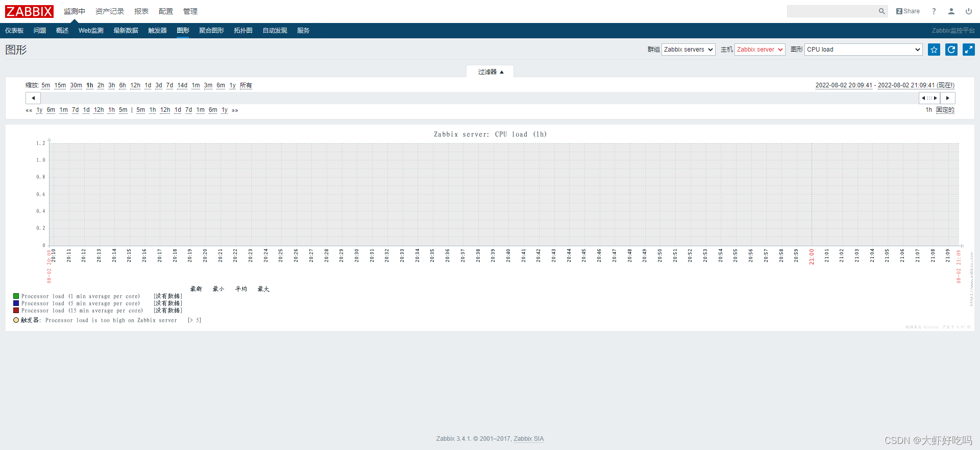The height and width of the screenshot is (450, 980).
Task: Click the left arrow on time scrollbar
Action: [33, 98]
